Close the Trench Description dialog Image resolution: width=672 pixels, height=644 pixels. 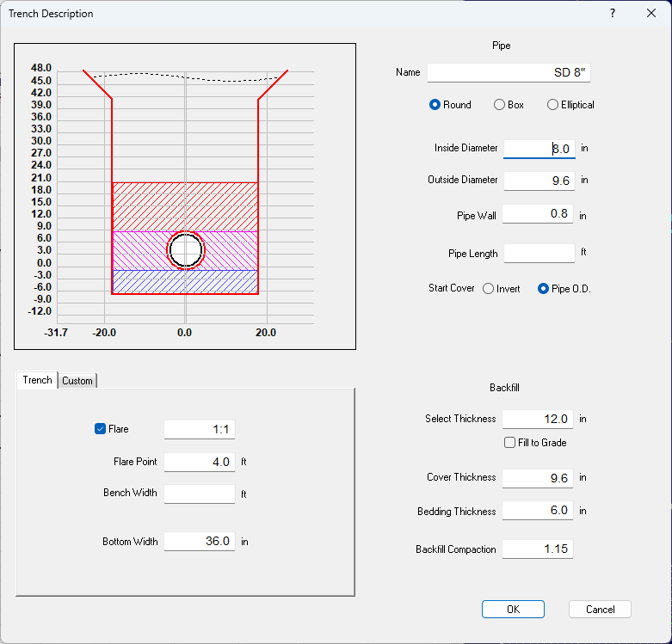[651, 14]
